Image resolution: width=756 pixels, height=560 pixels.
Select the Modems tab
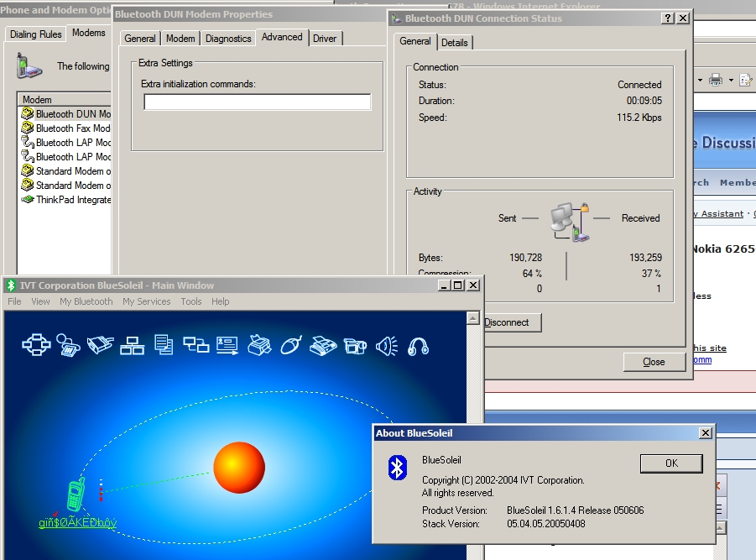point(89,33)
